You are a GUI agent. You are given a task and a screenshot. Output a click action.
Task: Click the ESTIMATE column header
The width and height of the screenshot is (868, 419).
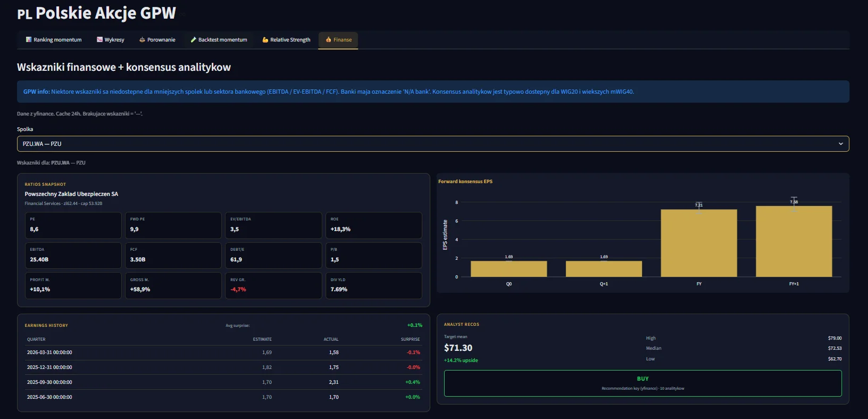(262, 339)
